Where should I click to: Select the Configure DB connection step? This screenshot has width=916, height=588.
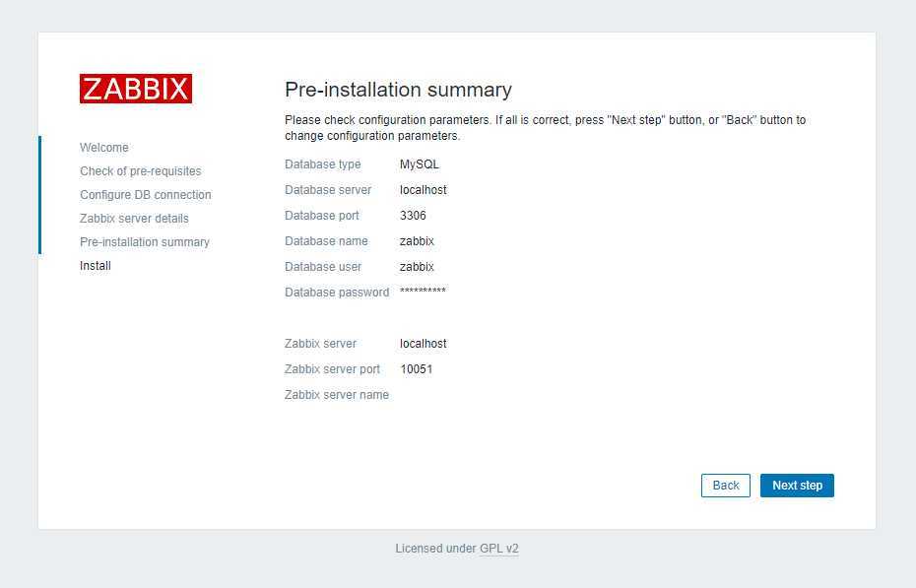tap(146, 194)
